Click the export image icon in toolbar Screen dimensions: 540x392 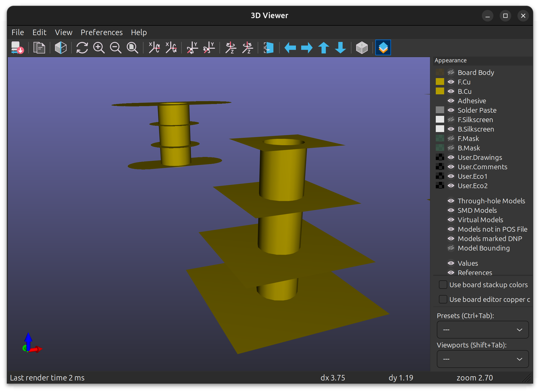(17, 48)
